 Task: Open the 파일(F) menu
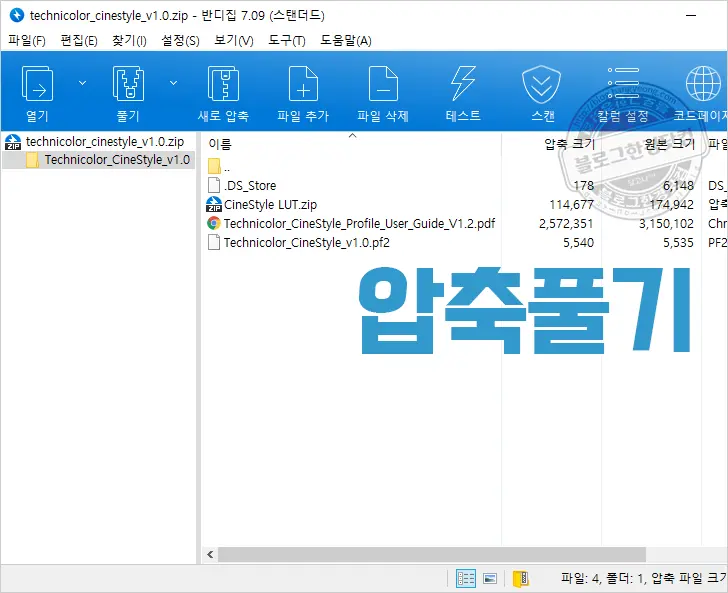27,40
